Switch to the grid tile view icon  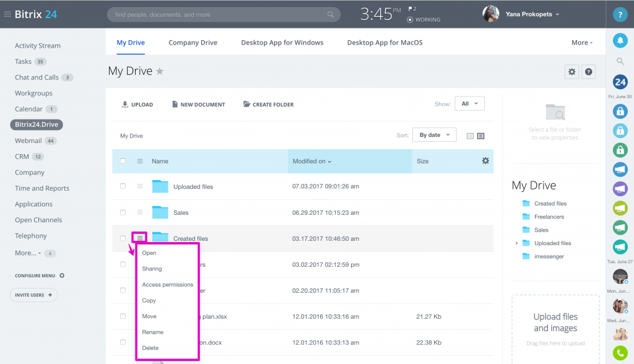[470, 136]
